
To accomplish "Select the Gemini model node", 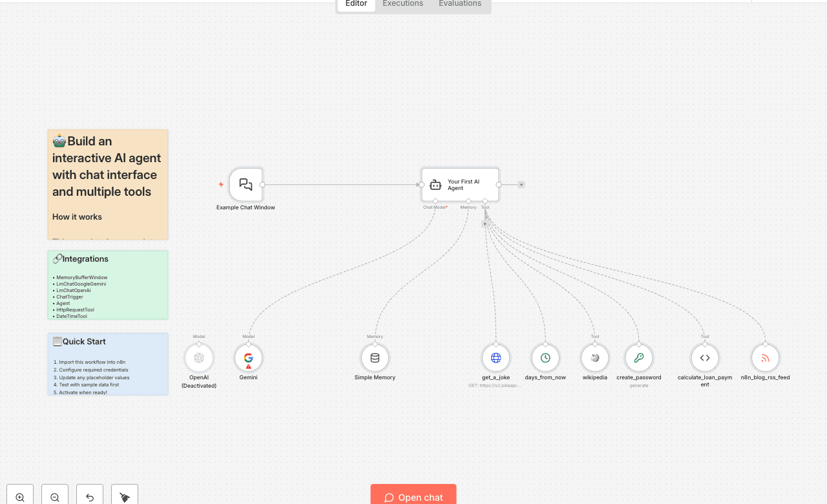I will point(248,357).
